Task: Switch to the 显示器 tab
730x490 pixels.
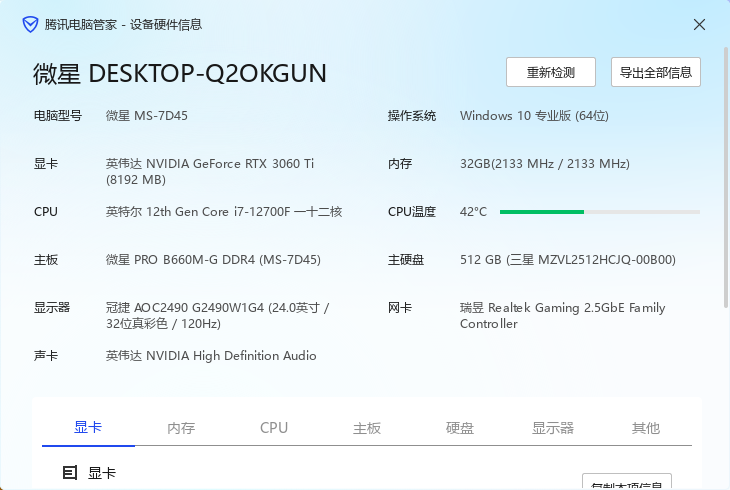Action: [553, 428]
